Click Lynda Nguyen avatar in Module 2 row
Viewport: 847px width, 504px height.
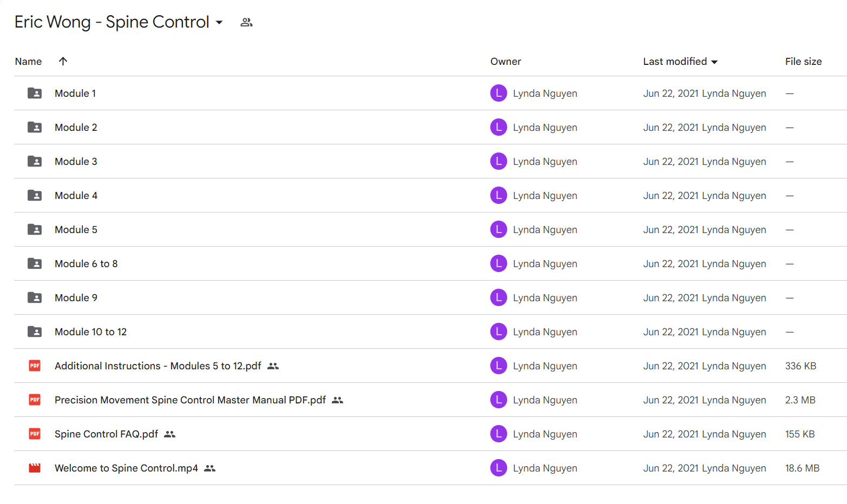[x=498, y=127]
